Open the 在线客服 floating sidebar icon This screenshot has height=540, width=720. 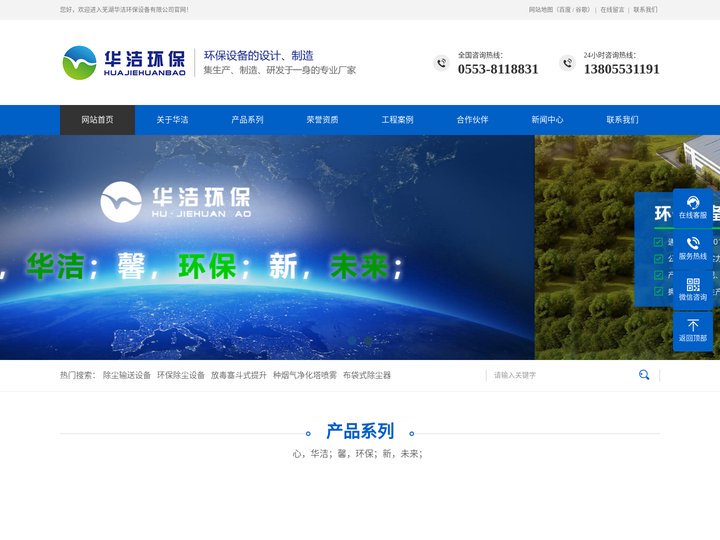pos(693,208)
